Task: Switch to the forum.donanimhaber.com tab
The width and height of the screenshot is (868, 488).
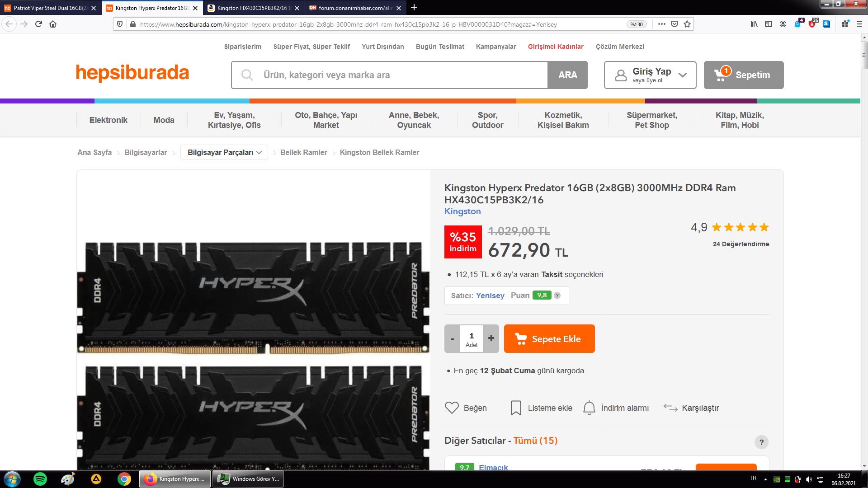Action: (355, 8)
